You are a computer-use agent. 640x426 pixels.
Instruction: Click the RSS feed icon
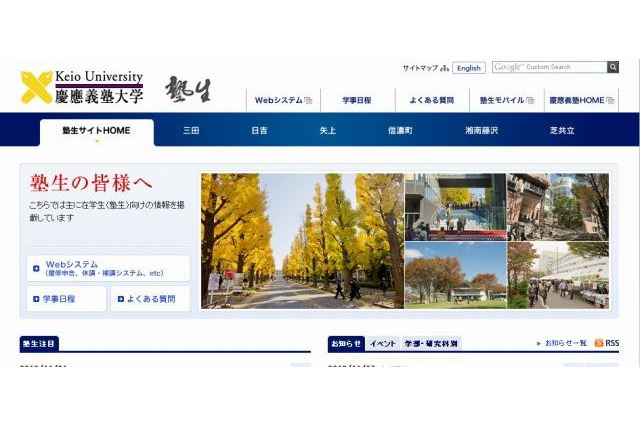pos(599,343)
